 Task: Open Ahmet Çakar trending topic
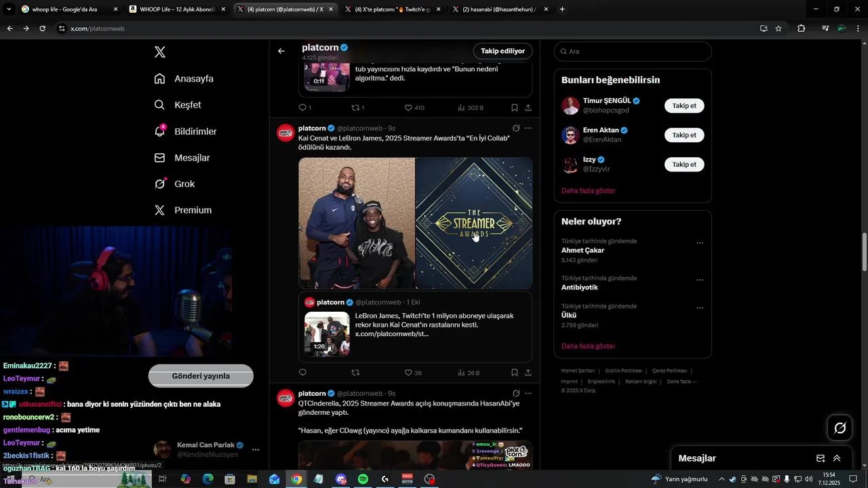tap(583, 250)
